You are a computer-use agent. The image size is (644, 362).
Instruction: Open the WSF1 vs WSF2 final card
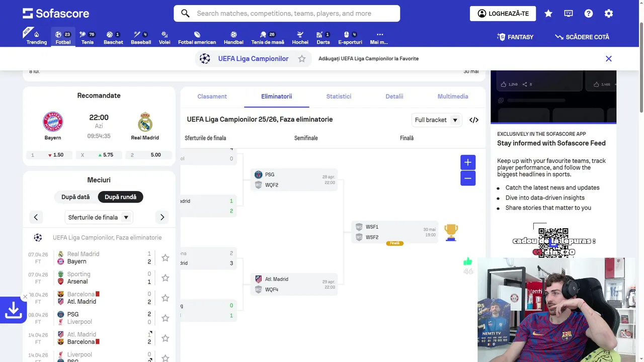(x=394, y=232)
